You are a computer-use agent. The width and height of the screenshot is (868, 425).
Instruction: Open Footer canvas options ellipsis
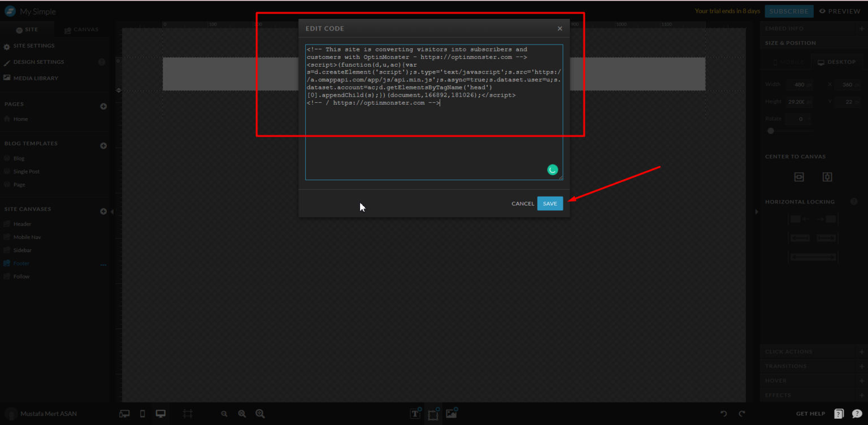103,264
